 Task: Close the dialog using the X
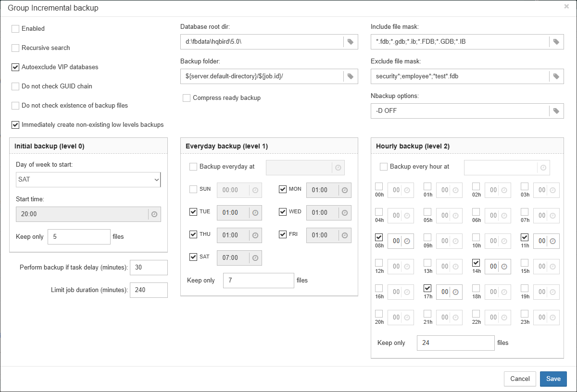[566, 7]
